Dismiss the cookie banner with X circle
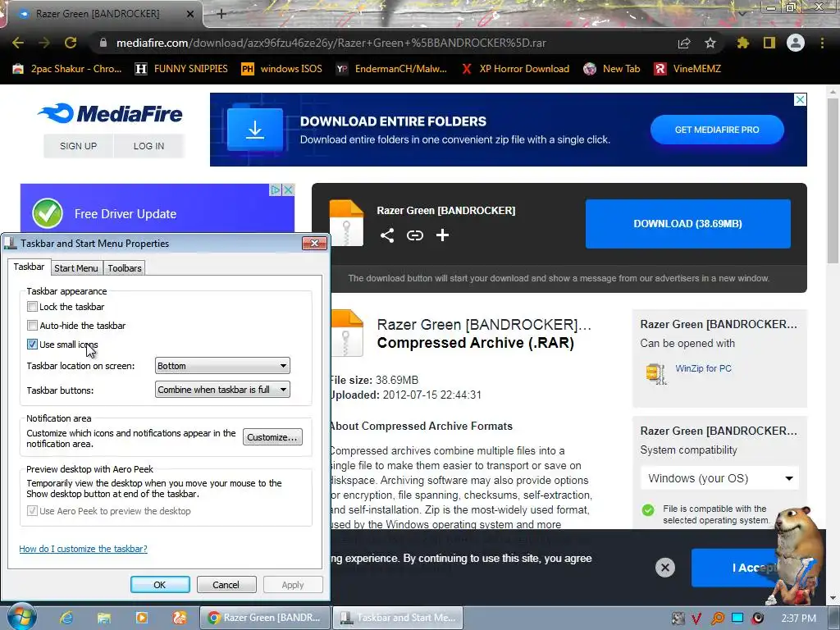The width and height of the screenshot is (840, 630). tap(664, 568)
